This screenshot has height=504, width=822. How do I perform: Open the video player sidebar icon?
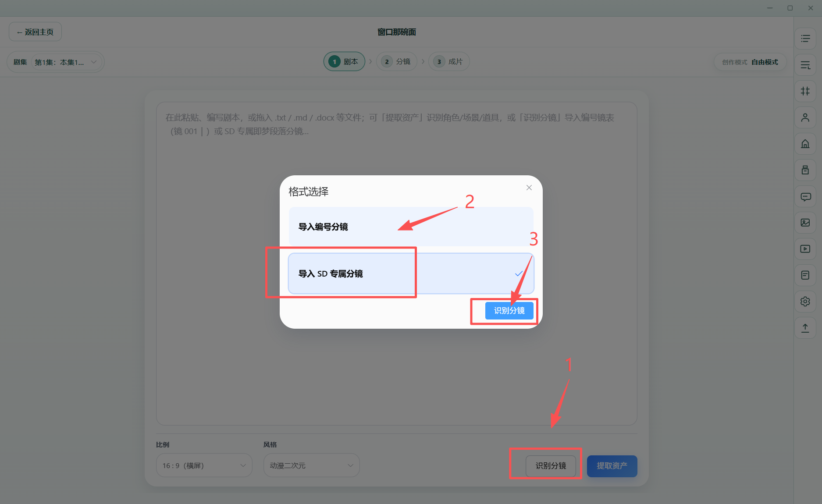[805, 249]
